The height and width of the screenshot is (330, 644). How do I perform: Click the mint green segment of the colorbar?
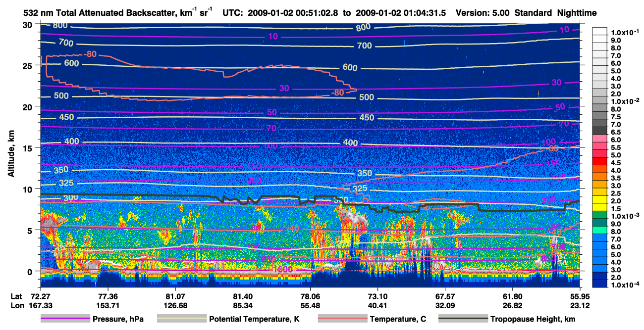tap(600, 231)
